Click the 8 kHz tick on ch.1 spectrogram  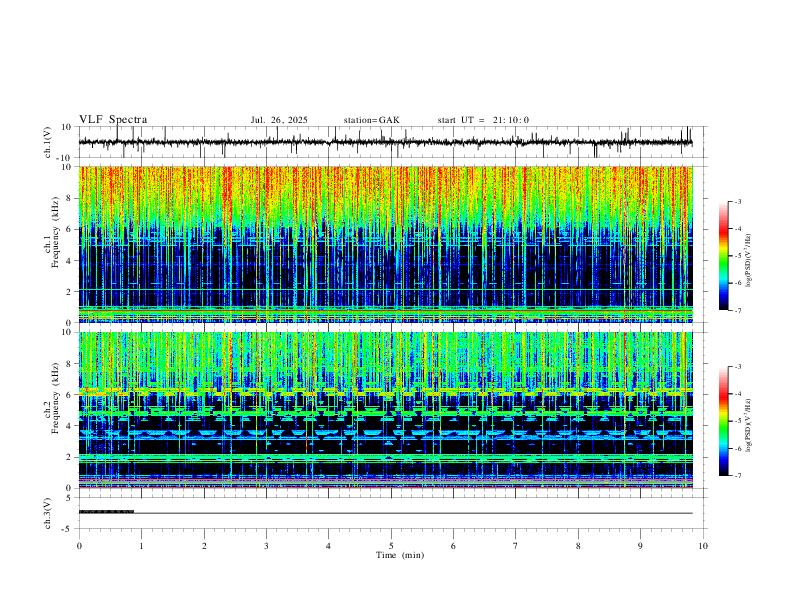(x=70, y=198)
